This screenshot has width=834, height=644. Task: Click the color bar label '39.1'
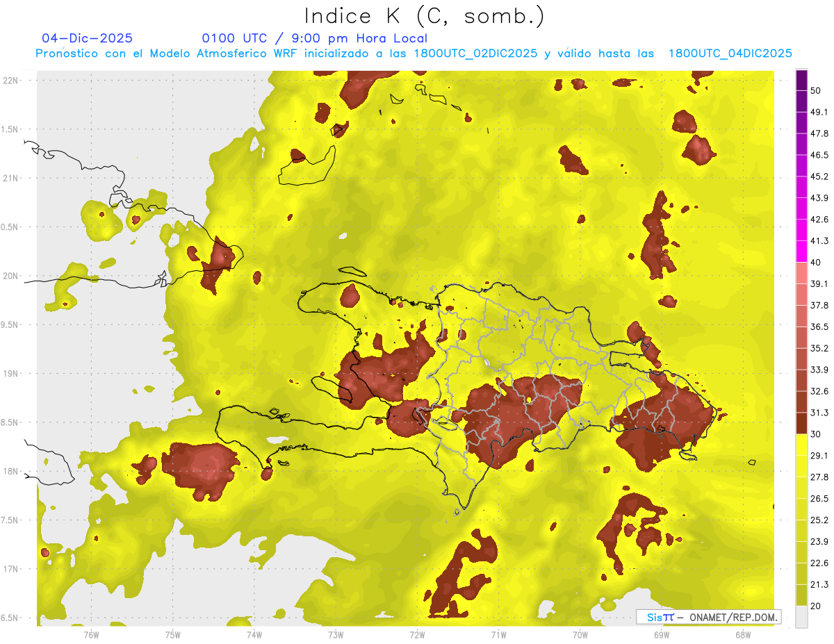click(x=819, y=283)
